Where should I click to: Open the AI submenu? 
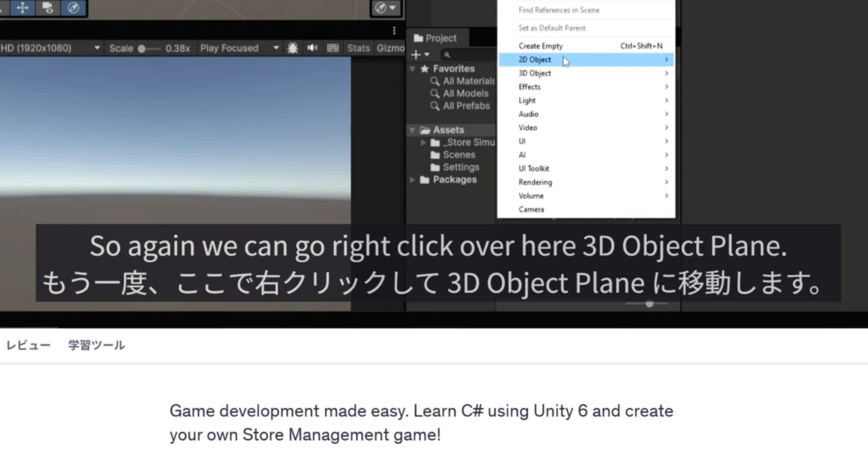point(586,155)
